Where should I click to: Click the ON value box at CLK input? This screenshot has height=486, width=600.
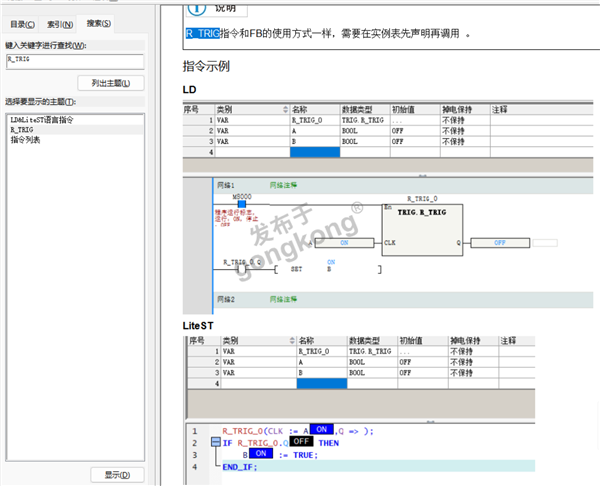click(x=343, y=243)
